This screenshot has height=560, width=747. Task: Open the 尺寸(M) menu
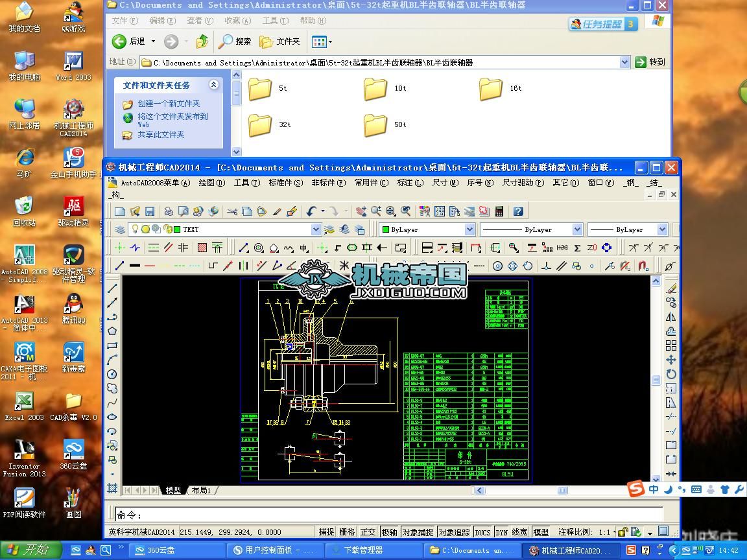pyautogui.click(x=445, y=183)
